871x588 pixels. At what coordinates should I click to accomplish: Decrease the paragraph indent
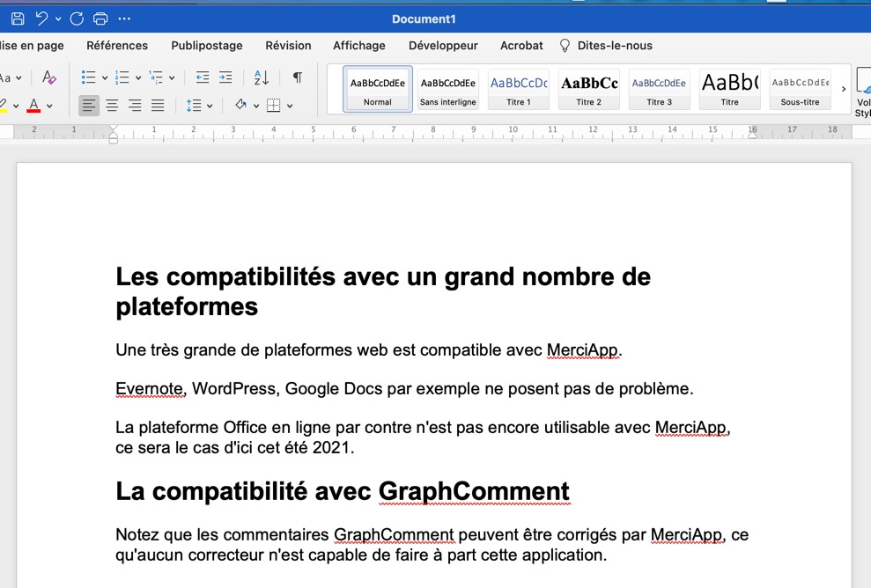pyautogui.click(x=203, y=77)
